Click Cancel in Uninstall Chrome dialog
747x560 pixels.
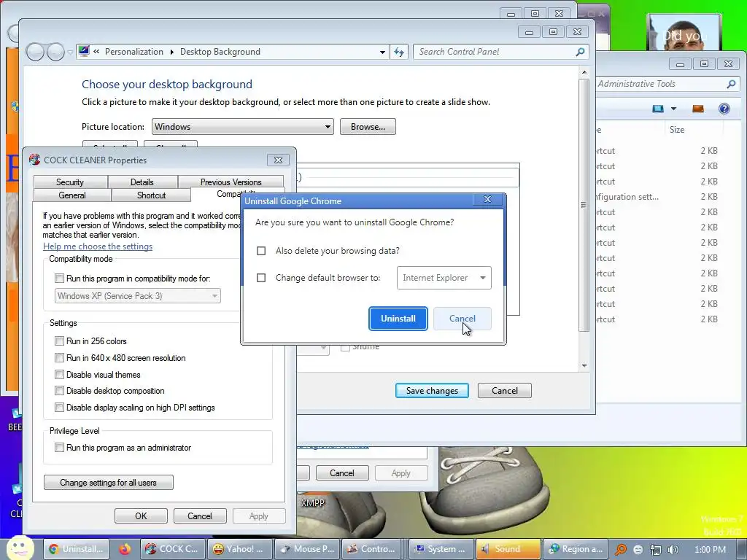click(x=462, y=319)
